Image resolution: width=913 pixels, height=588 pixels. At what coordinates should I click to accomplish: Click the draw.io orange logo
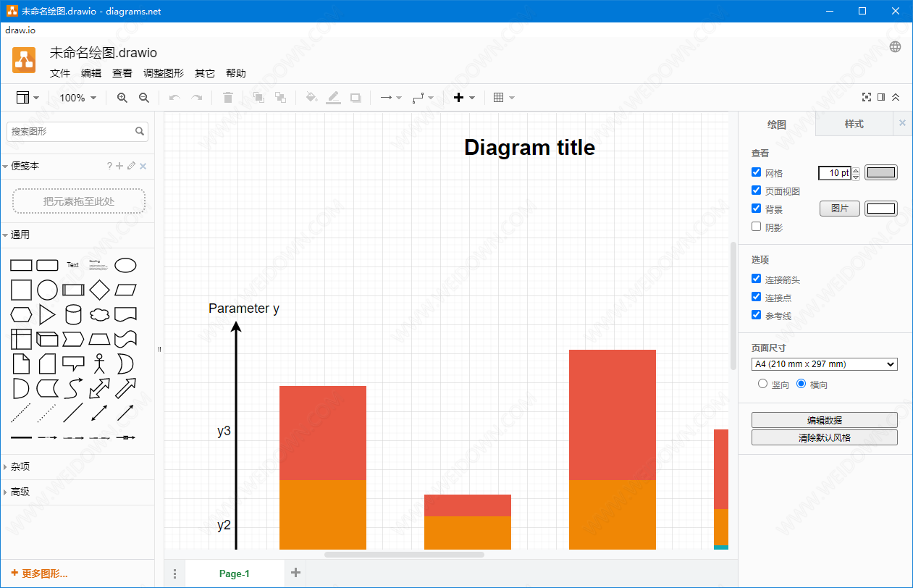(24, 60)
